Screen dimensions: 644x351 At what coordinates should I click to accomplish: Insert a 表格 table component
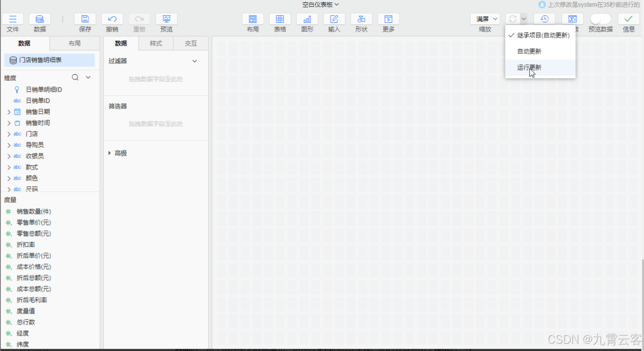pos(280,19)
